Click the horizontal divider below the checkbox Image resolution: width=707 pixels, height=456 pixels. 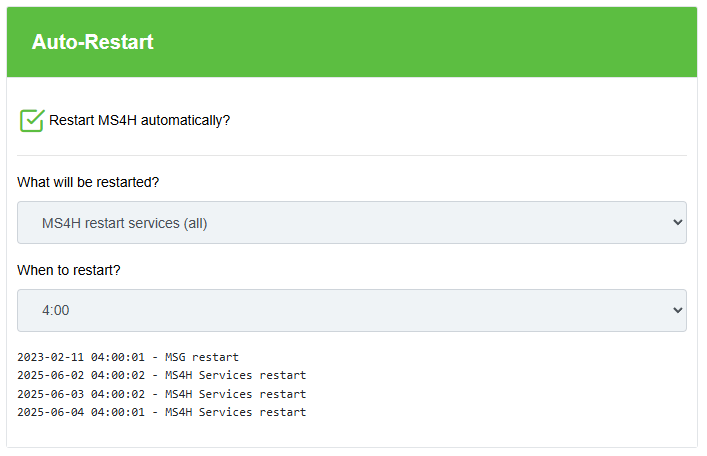pyautogui.click(x=351, y=155)
